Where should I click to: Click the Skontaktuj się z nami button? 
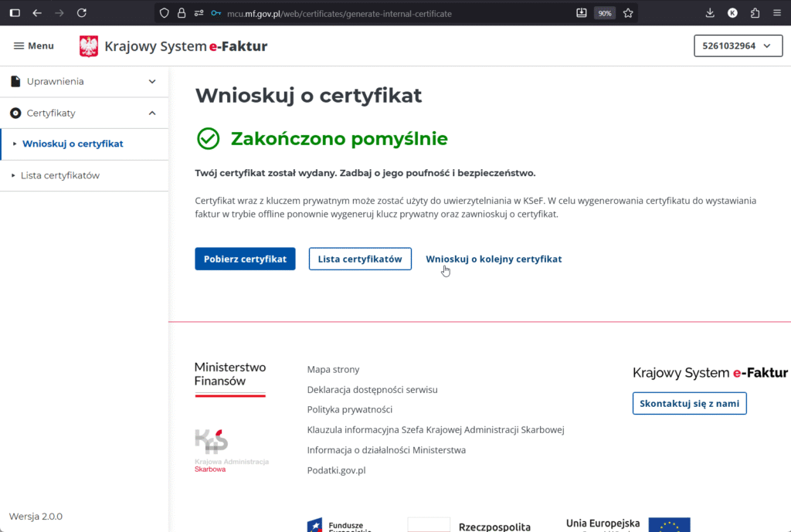[689, 404]
